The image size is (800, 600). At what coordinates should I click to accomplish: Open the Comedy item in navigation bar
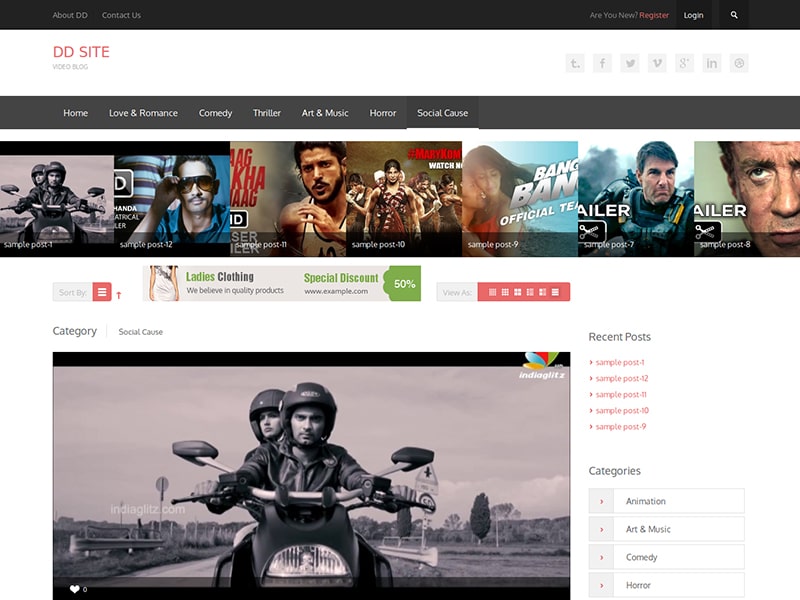pyautogui.click(x=215, y=113)
